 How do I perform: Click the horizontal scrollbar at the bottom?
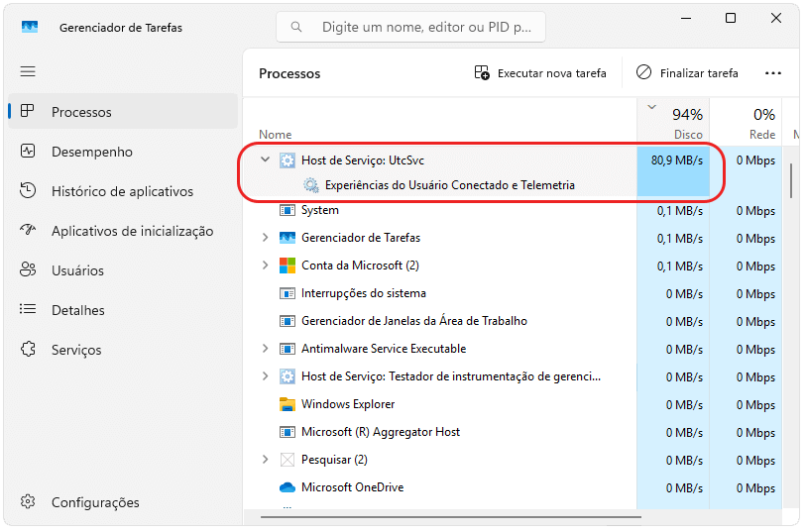coord(451,517)
